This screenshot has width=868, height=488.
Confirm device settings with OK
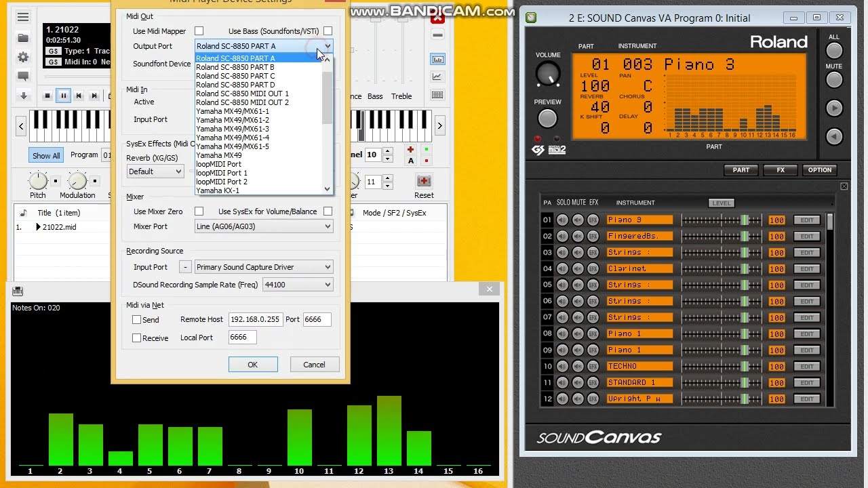[x=253, y=365]
